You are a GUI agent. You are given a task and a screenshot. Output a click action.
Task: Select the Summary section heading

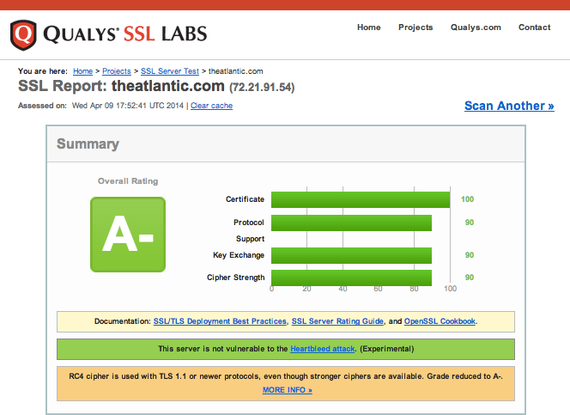point(88,144)
